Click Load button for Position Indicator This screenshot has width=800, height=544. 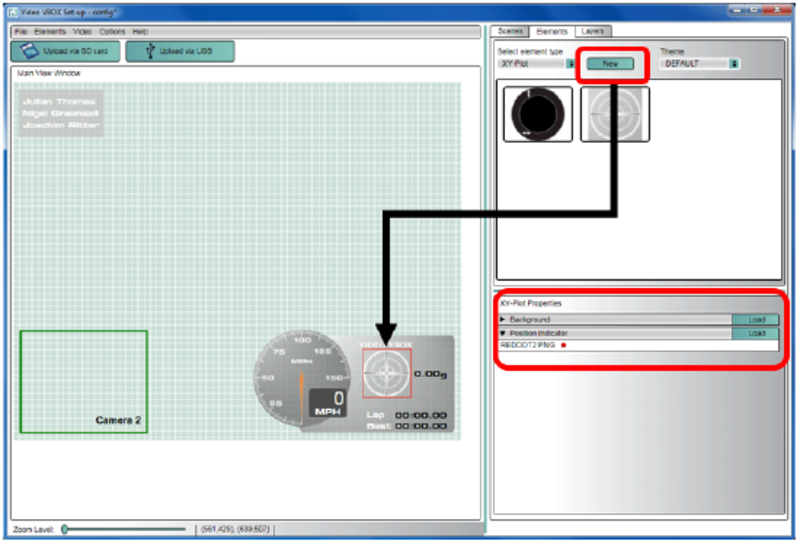pos(755,332)
